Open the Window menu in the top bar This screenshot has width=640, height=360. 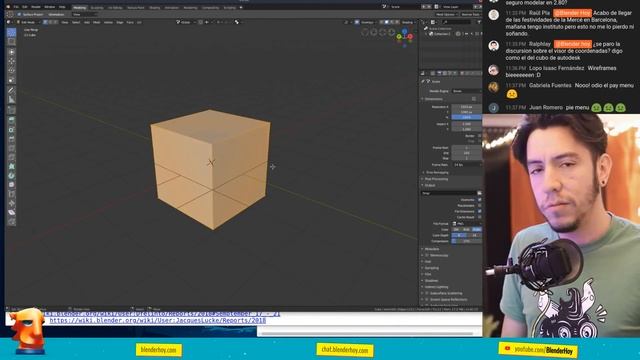[x=49, y=7]
